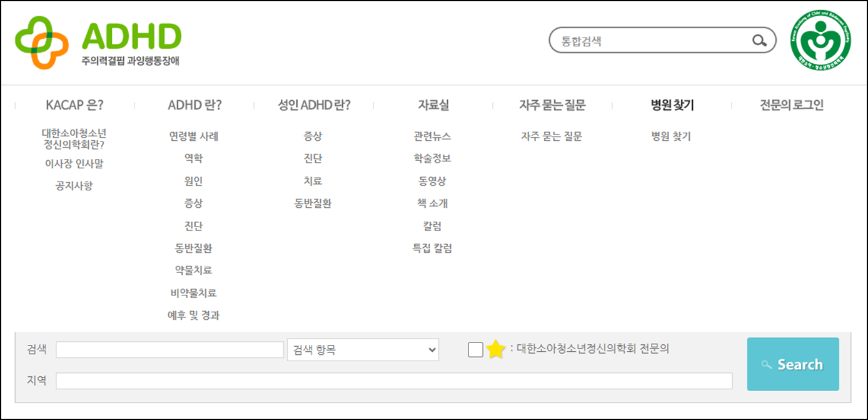Screen dimensions: 868x420
Task: Open 칼럼 link
Action: pos(432,226)
